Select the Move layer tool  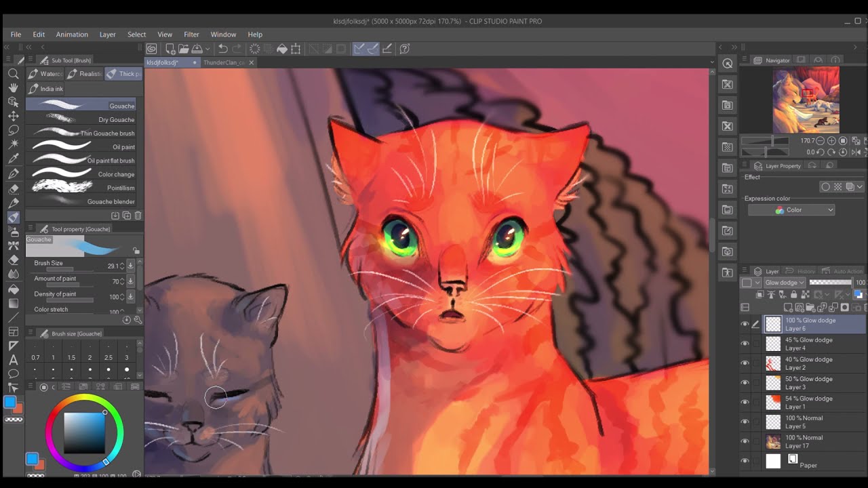13,116
